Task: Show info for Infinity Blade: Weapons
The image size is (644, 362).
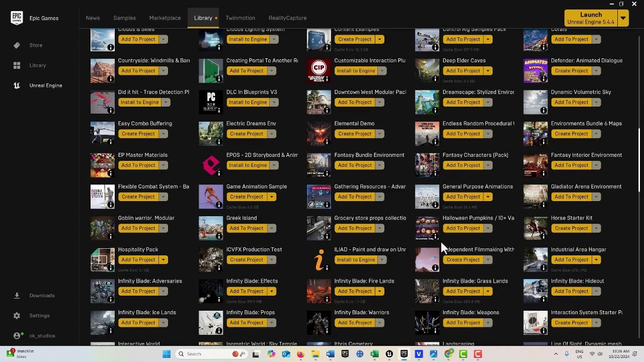Action: (x=435, y=331)
